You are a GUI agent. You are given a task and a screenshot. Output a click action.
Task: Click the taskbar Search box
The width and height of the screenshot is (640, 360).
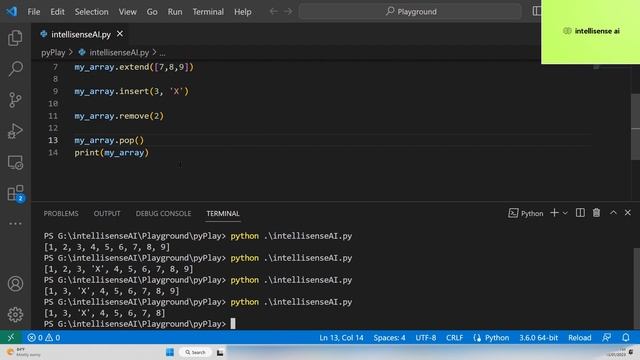195,352
